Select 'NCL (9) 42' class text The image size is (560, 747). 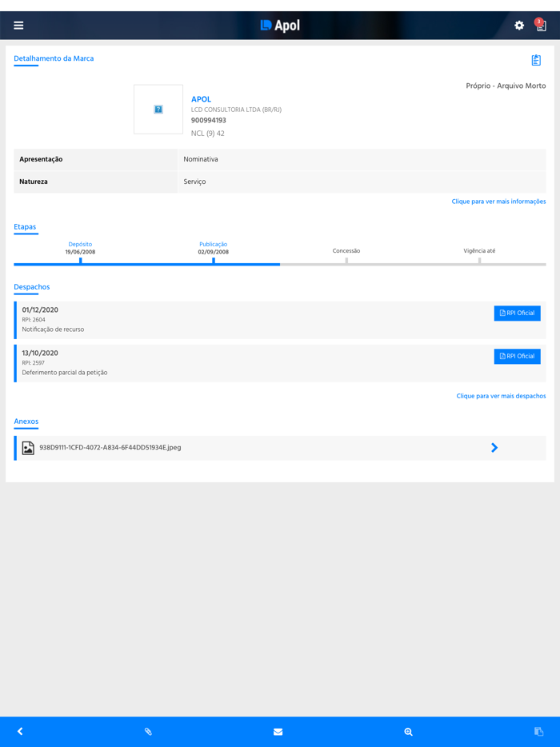[208, 134]
